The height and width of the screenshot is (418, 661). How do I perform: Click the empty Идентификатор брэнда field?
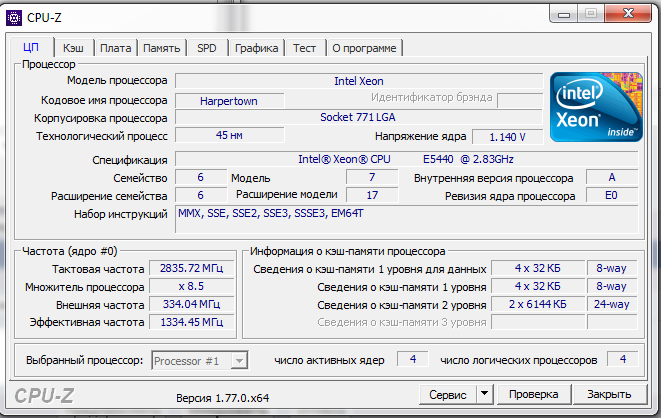520,101
